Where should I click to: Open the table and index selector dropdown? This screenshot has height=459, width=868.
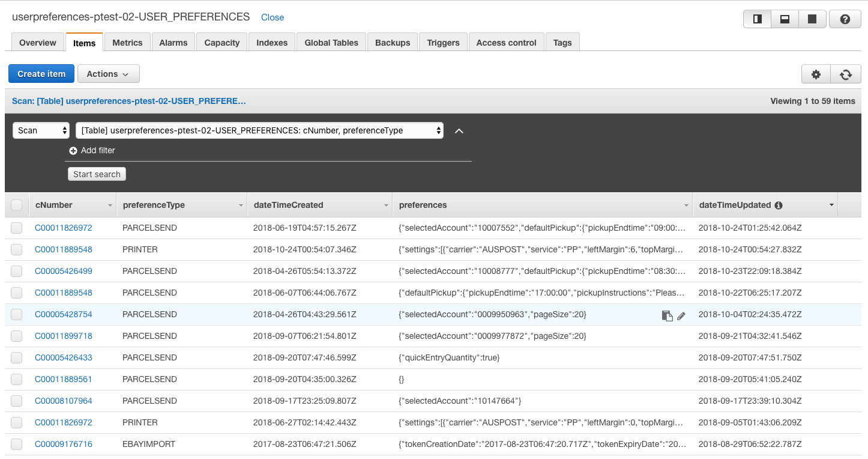point(259,130)
